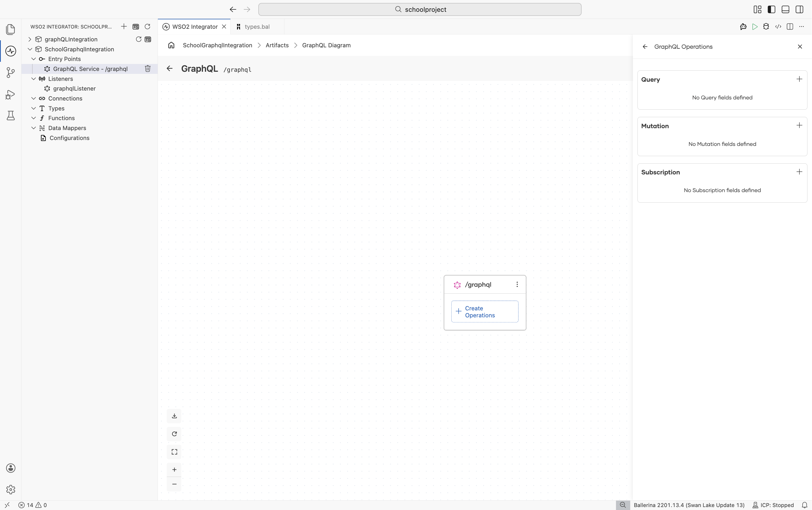Viewport: 812px width, 510px height.
Task: Select GraphQL Service - /graphql entry
Action: point(90,69)
